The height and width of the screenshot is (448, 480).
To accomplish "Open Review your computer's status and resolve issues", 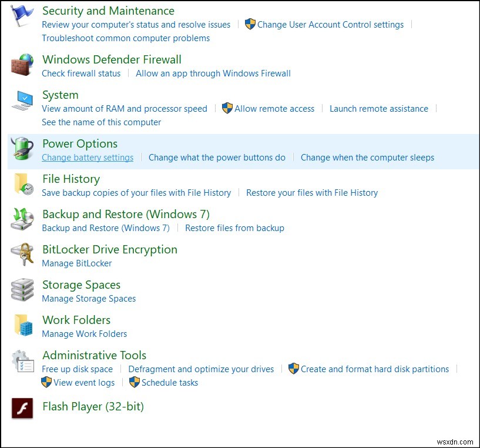I will 136,25.
